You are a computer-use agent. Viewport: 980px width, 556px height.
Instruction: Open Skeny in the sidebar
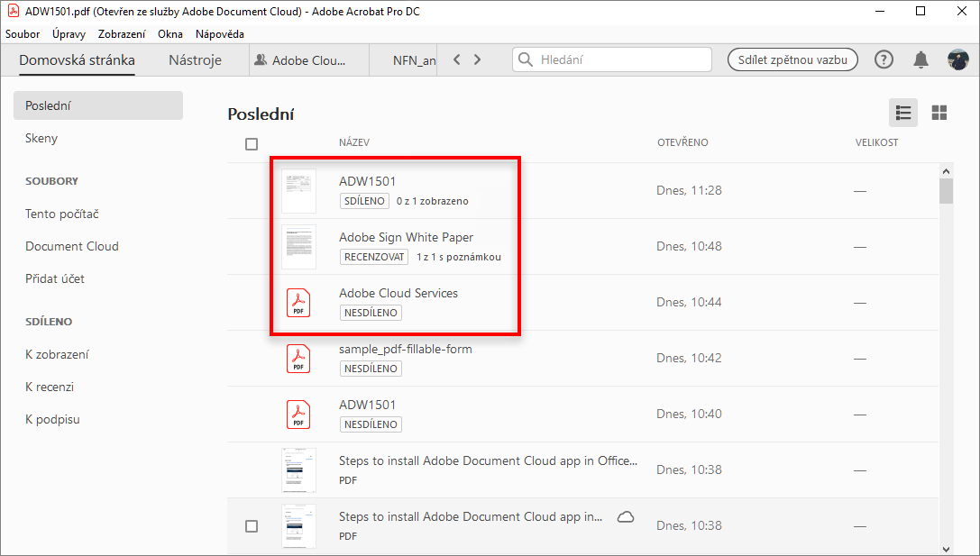tap(41, 138)
